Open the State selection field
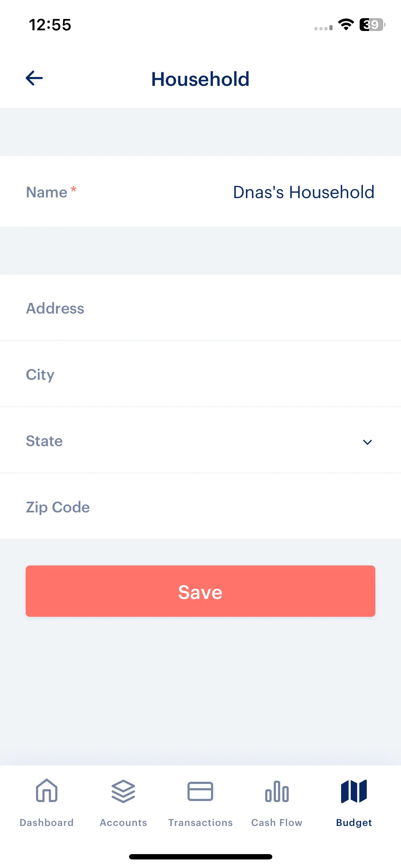Image resolution: width=401 pixels, height=868 pixels. tap(200, 441)
